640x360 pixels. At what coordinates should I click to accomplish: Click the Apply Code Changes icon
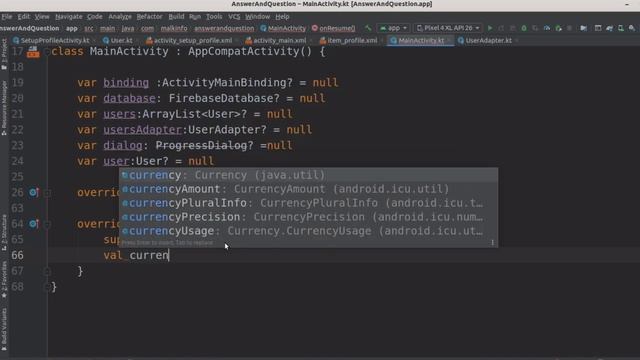pyautogui.click(x=513, y=28)
